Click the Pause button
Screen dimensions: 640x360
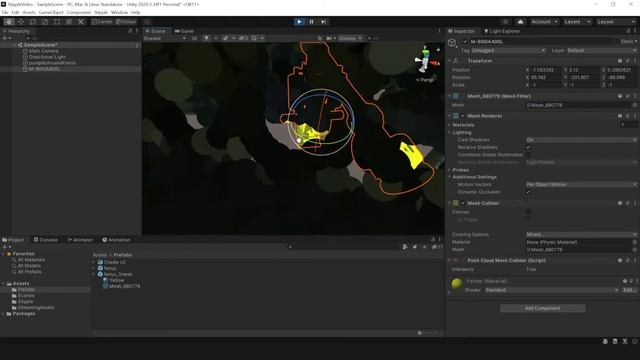[311, 22]
